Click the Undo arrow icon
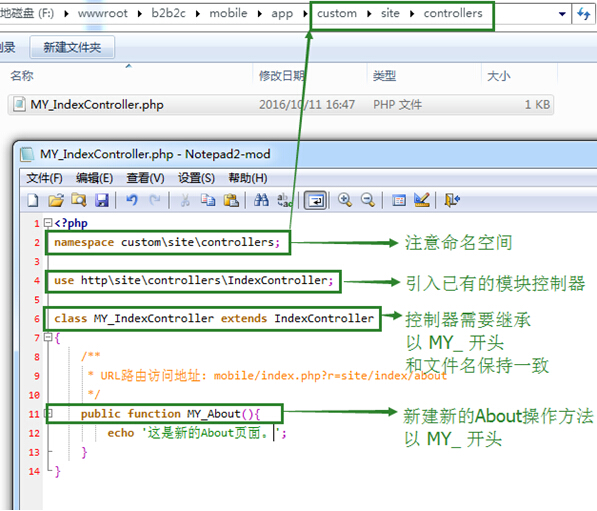597x511 pixels. coord(132,200)
